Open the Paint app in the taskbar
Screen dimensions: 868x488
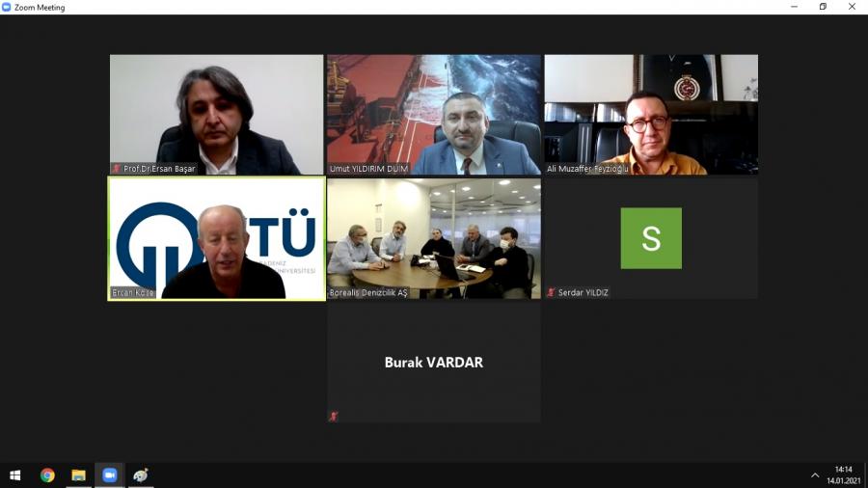[141, 475]
